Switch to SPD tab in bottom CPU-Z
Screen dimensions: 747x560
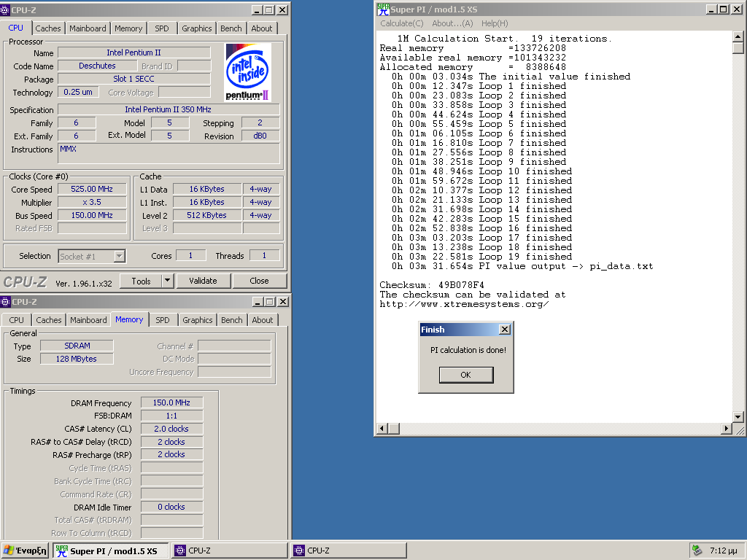163,321
